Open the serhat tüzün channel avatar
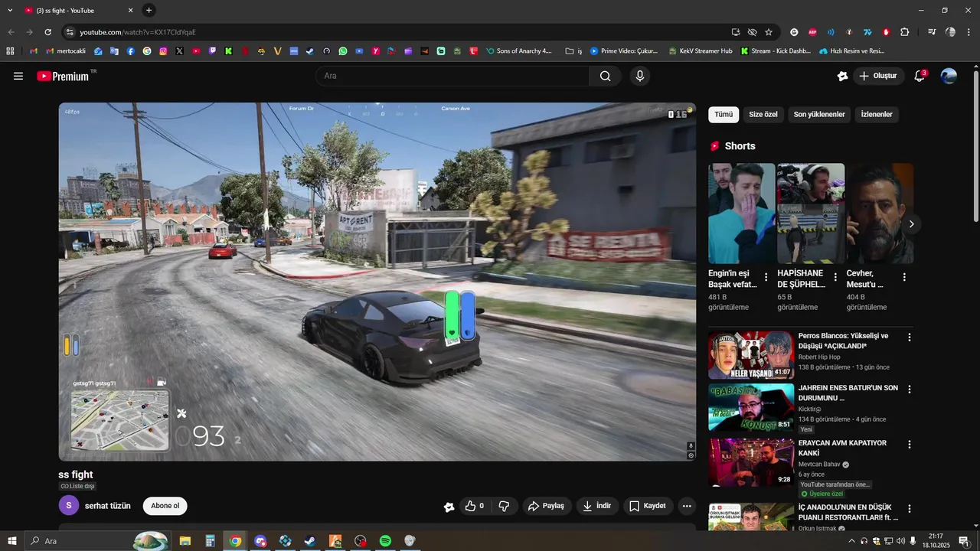 [x=69, y=506]
